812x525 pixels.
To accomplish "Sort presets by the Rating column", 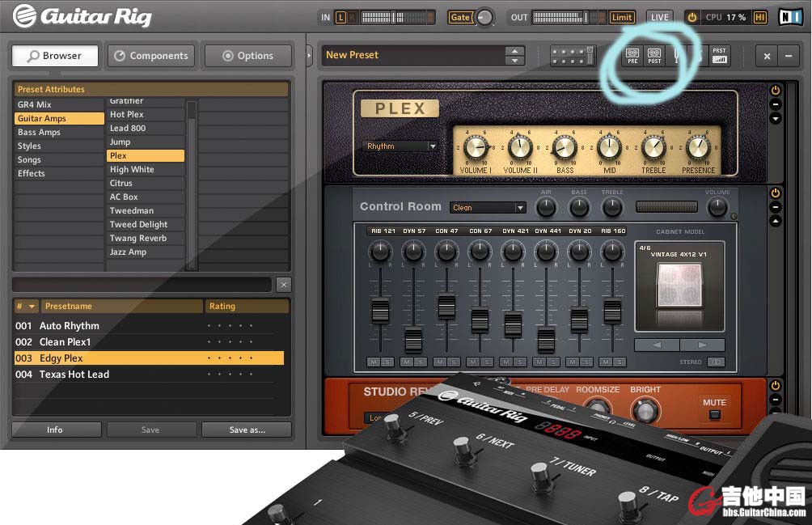I will pos(247,306).
